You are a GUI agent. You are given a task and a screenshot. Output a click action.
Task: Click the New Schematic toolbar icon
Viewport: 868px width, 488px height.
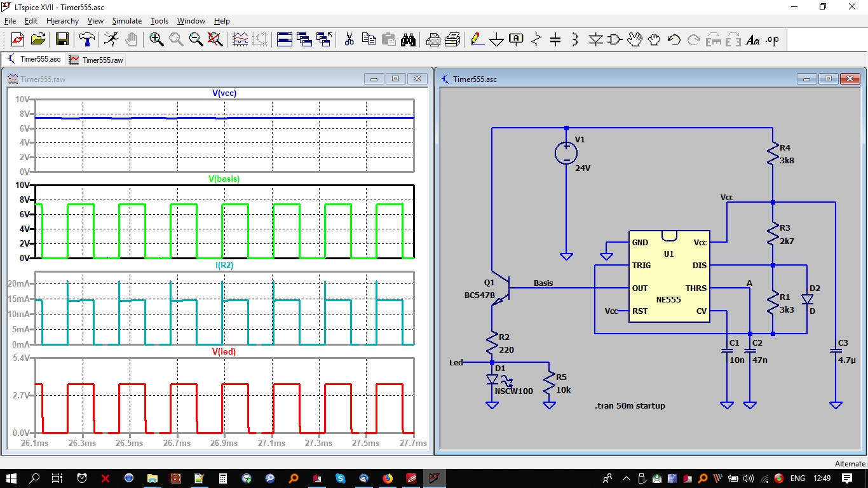click(x=18, y=39)
